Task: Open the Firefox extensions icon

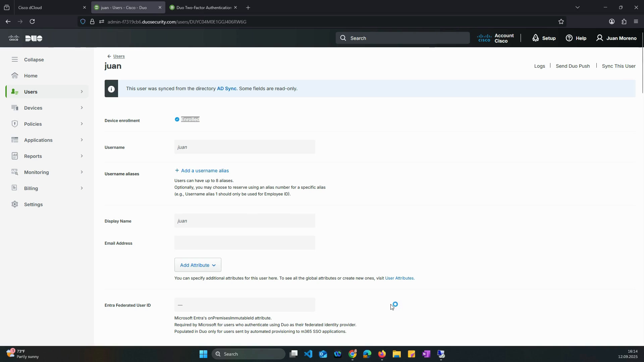Action: 624,22
